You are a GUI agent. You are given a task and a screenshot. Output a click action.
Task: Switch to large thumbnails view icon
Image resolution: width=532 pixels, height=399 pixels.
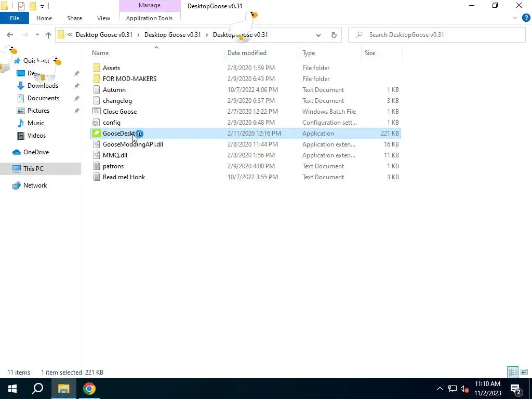[524, 372]
